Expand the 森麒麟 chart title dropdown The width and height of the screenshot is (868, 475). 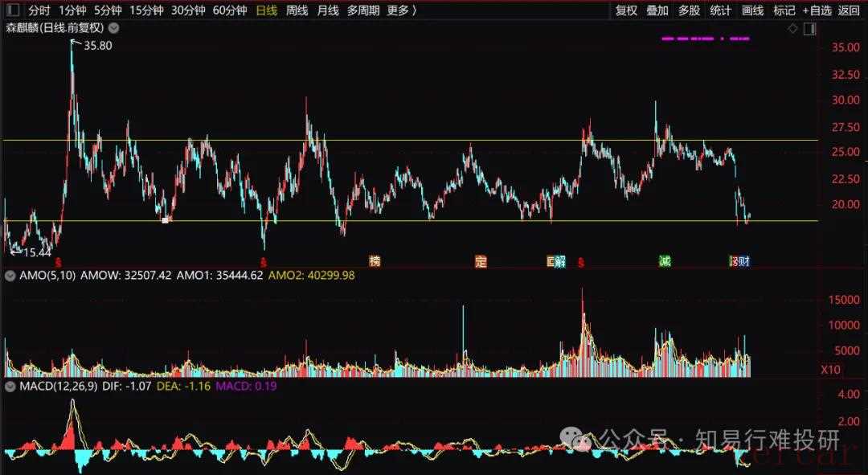[113, 28]
